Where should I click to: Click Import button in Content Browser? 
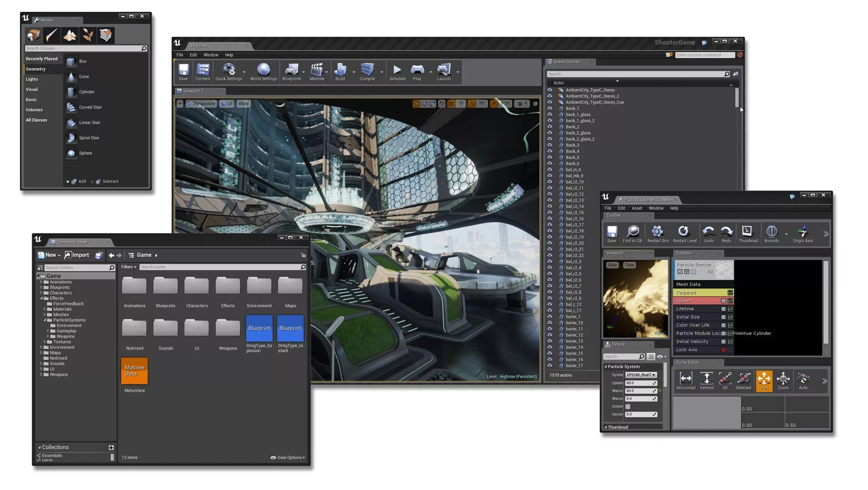(x=77, y=255)
